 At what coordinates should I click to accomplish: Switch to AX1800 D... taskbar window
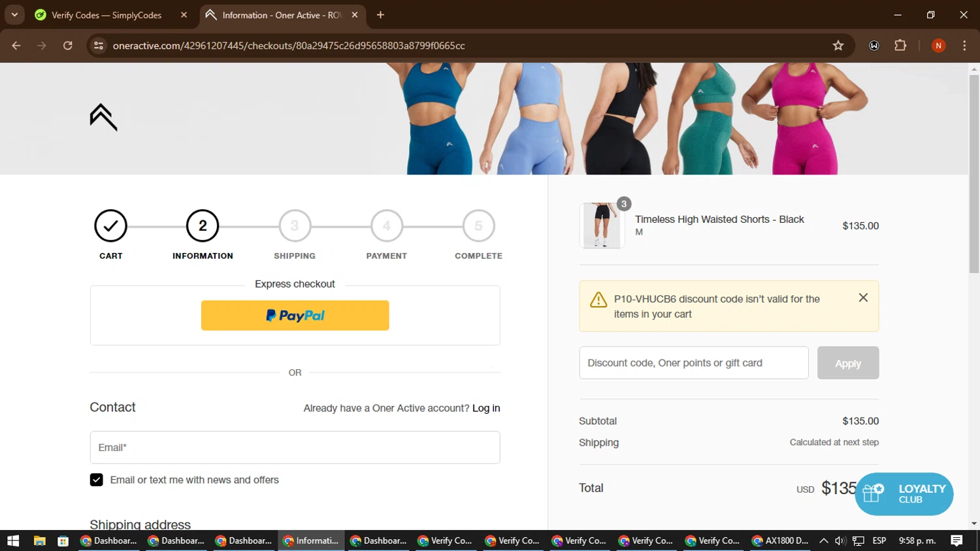click(x=780, y=541)
